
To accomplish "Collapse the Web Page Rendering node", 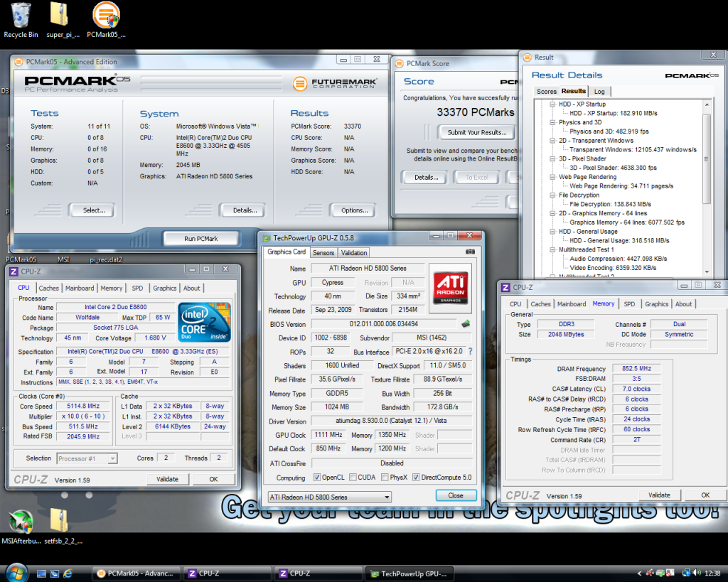I will (552, 177).
